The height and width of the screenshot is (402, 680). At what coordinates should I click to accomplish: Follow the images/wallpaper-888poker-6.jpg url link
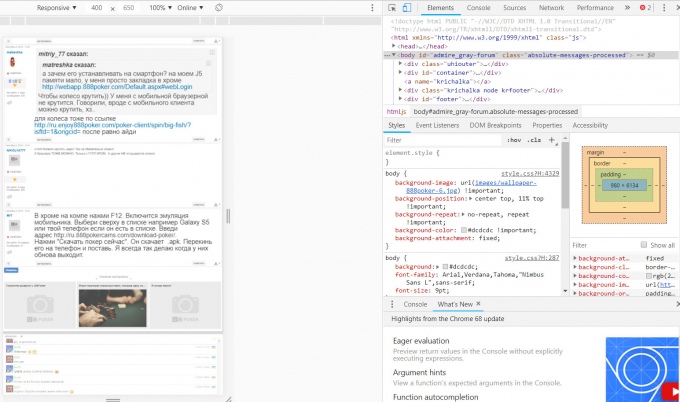point(506,183)
